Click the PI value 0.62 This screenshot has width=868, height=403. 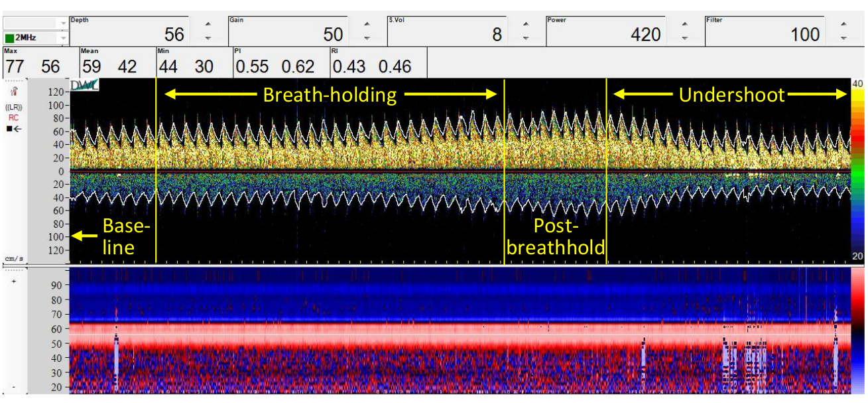pyautogui.click(x=298, y=66)
